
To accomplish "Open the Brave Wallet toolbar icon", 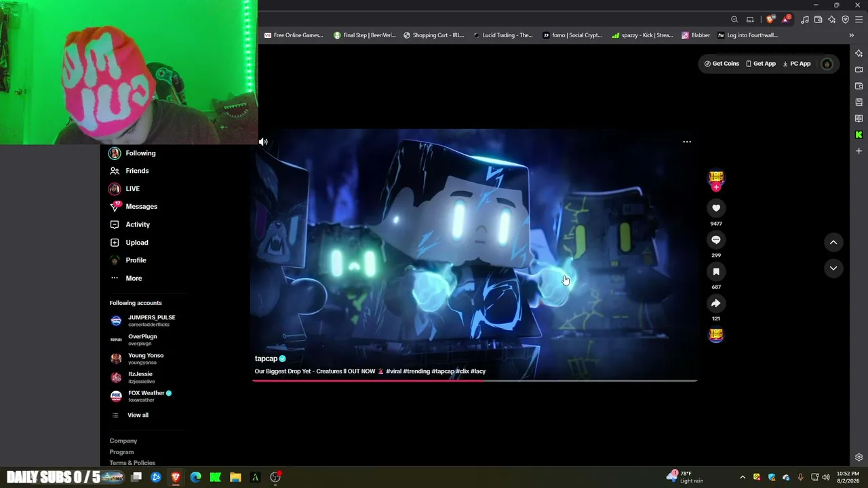I will [818, 20].
